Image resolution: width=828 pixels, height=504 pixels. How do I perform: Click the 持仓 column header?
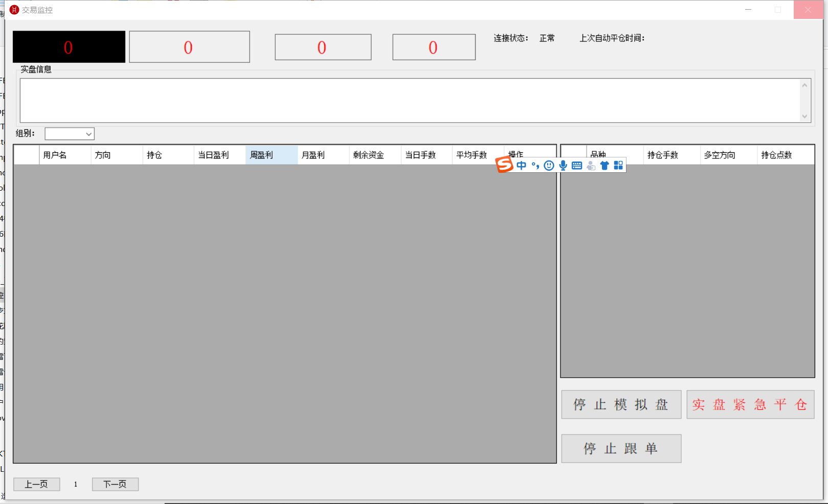tap(168, 155)
